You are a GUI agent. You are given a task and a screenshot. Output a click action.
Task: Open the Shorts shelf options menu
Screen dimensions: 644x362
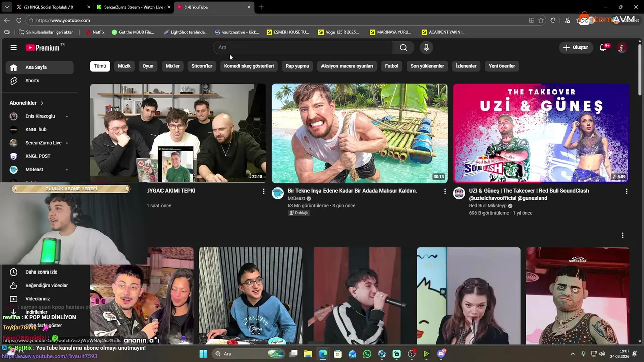tap(622, 235)
